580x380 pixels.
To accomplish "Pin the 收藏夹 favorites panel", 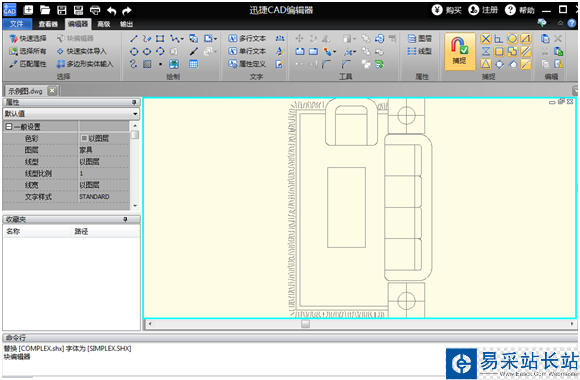I will (x=125, y=219).
